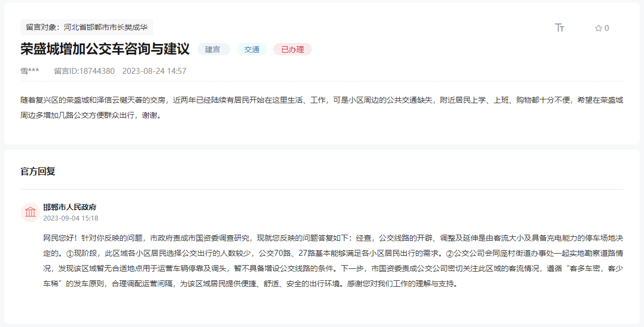This screenshot has width=644, height=327.
Task: Click the government building avatar icon
Action: point(30,212)
